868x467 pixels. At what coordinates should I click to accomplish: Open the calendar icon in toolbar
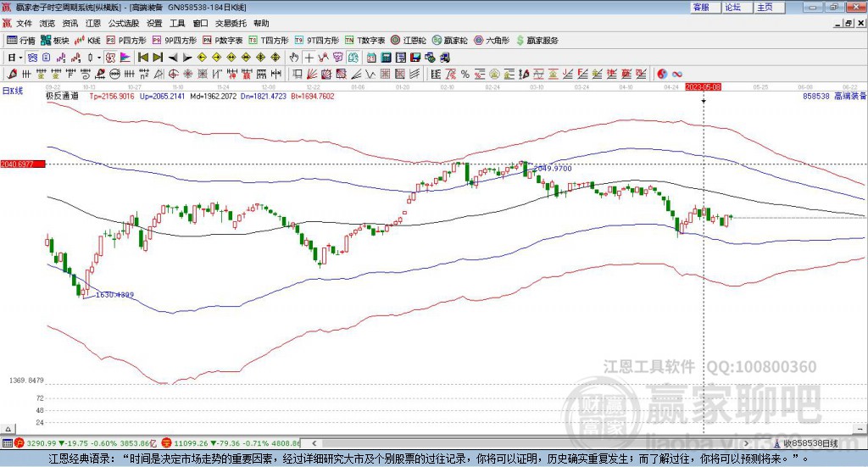(371, 58)
